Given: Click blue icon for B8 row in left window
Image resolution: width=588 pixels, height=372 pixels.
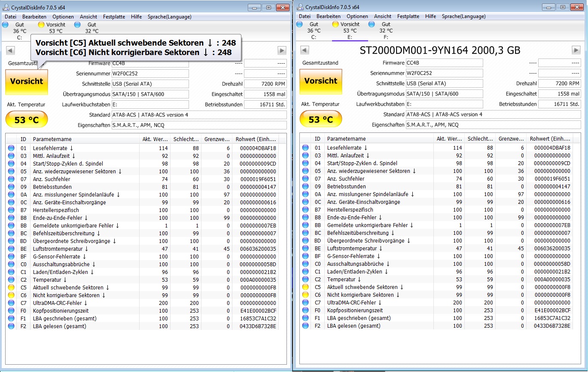Looking at the screenshot, I should point(11,218).
